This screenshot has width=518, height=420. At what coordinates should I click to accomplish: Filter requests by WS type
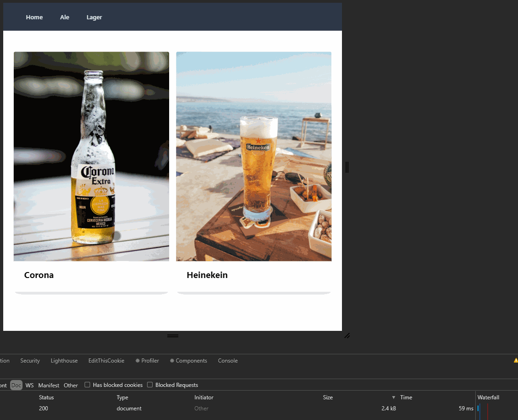[29, 386]
